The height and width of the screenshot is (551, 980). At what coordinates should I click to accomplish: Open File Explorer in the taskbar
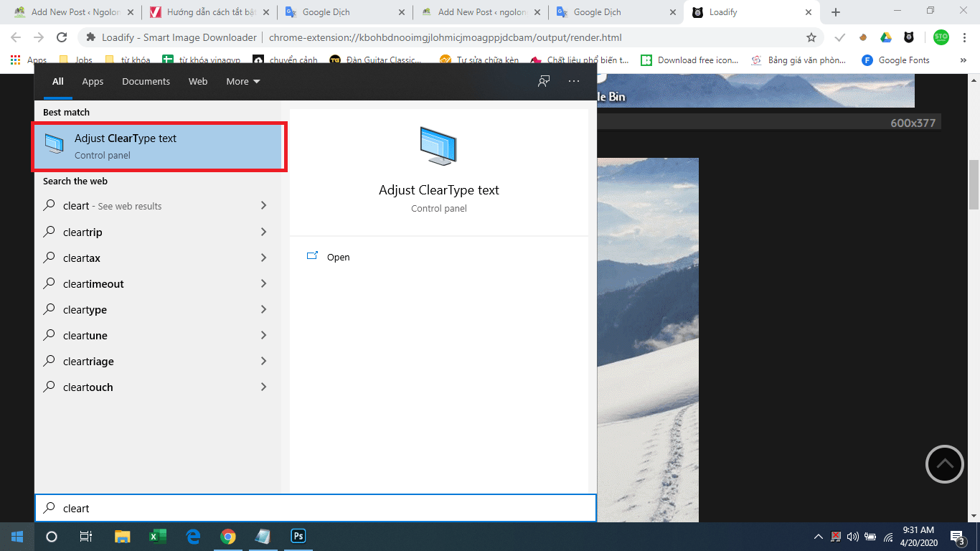(x=123, y=536)
